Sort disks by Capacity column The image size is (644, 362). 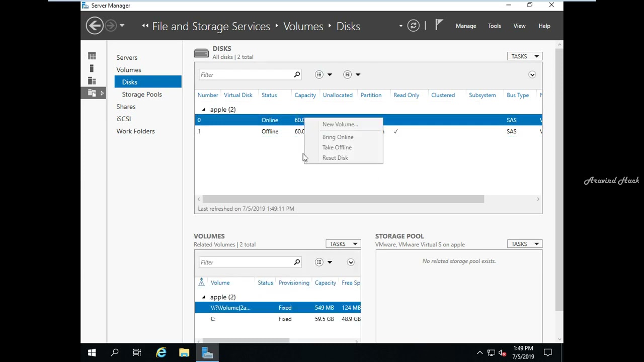coord(305,95)
